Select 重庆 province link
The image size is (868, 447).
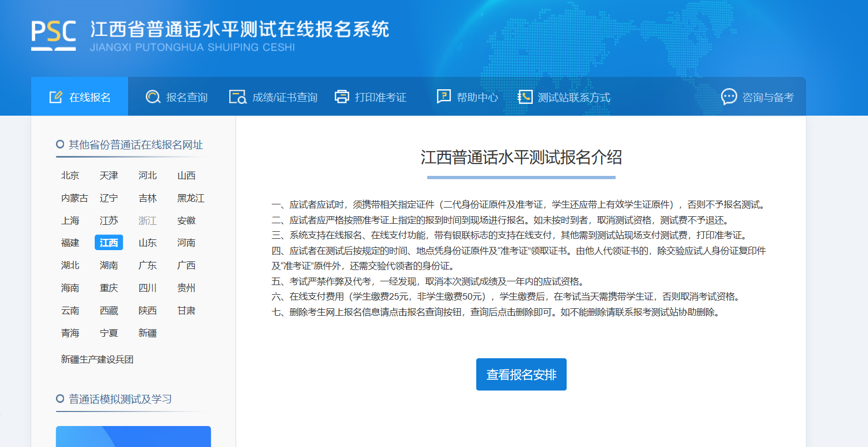(x=109, y=288)
